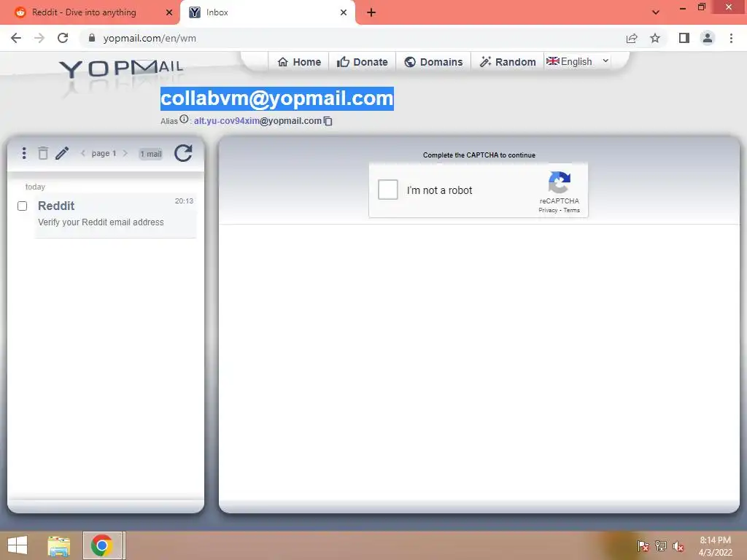Click the reCAPTCHA logo

(x=560, y=182)
